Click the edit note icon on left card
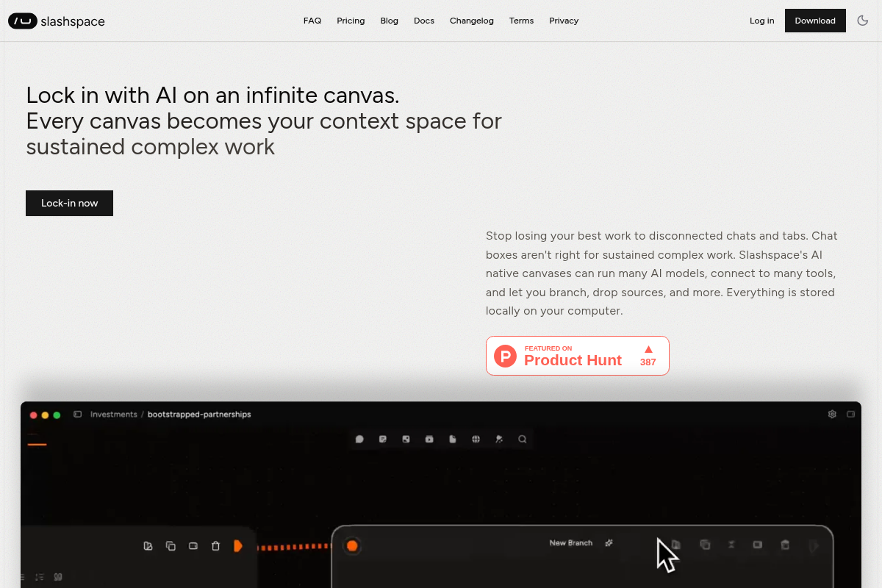 [148, 546]
